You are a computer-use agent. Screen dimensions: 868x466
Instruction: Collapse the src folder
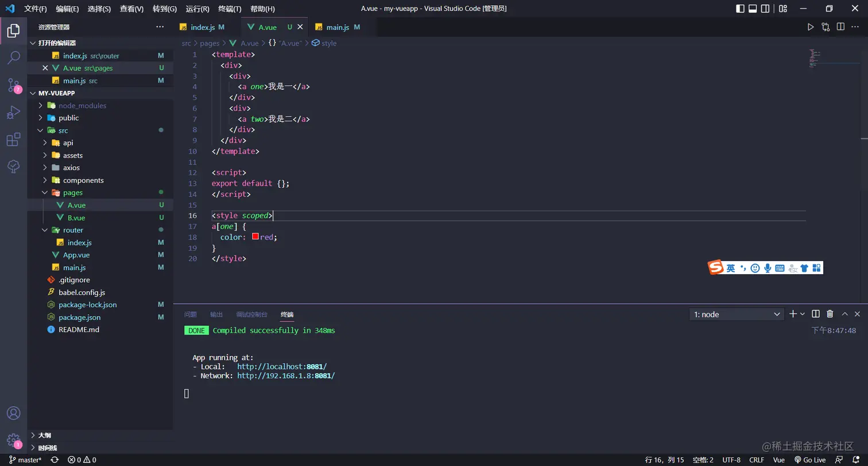pyautogui.click(x=100, y=130)
